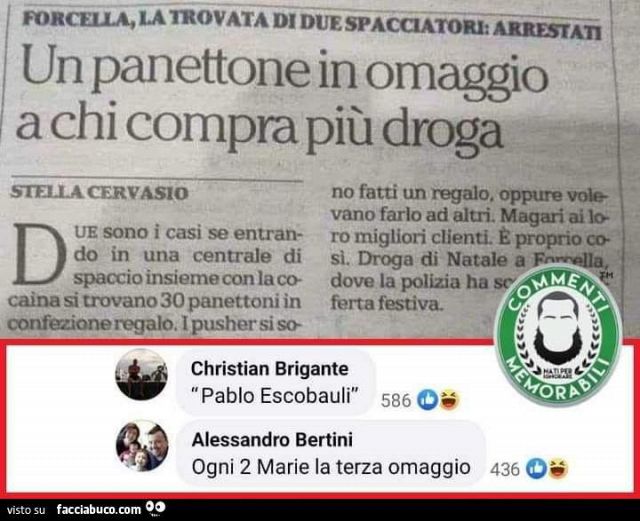The image size is (640, 521).
Task: Open Christian Brigante's profile picture
Action: (x=142, y=374)
